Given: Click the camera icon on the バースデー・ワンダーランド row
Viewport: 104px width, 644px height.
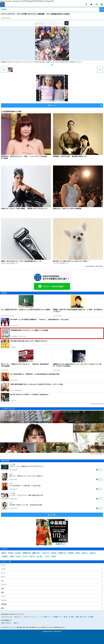Looking at the screenshot, I should [97, 499].
